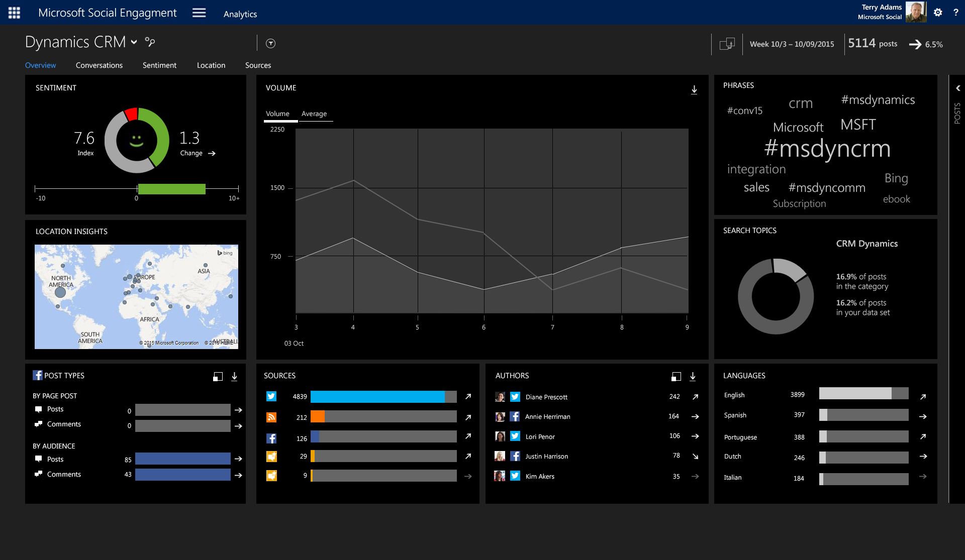The width and height of the screenshot is (965, 560).
Task: Click the #msdyncomm phrase
Action: (x=827, y=188)
